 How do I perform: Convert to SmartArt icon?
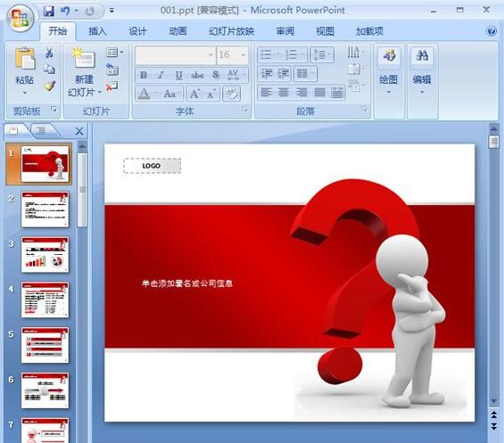[x=356, y=86]
